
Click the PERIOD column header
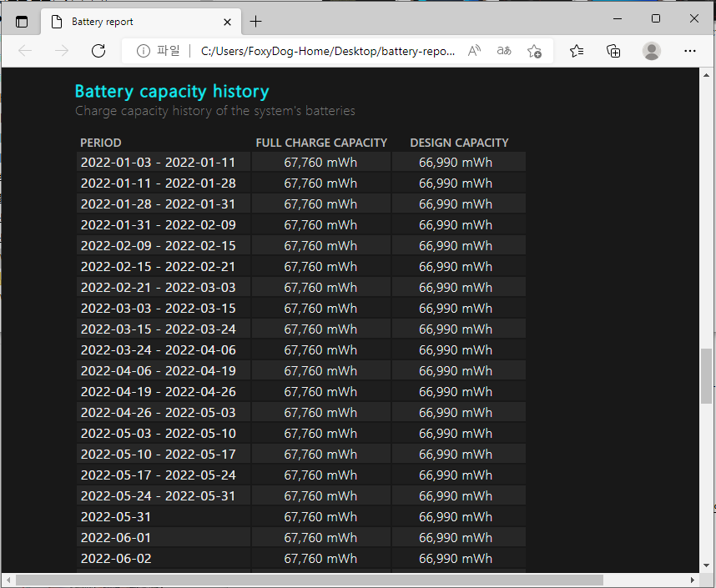point(100,143)
